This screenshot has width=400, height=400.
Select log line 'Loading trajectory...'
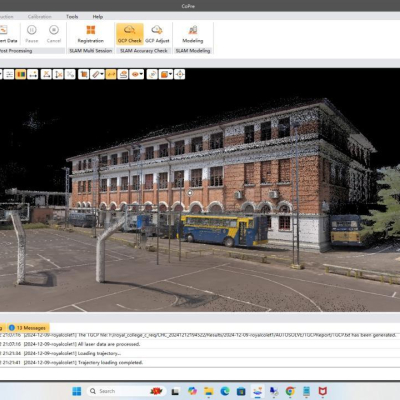click(99, 353)
